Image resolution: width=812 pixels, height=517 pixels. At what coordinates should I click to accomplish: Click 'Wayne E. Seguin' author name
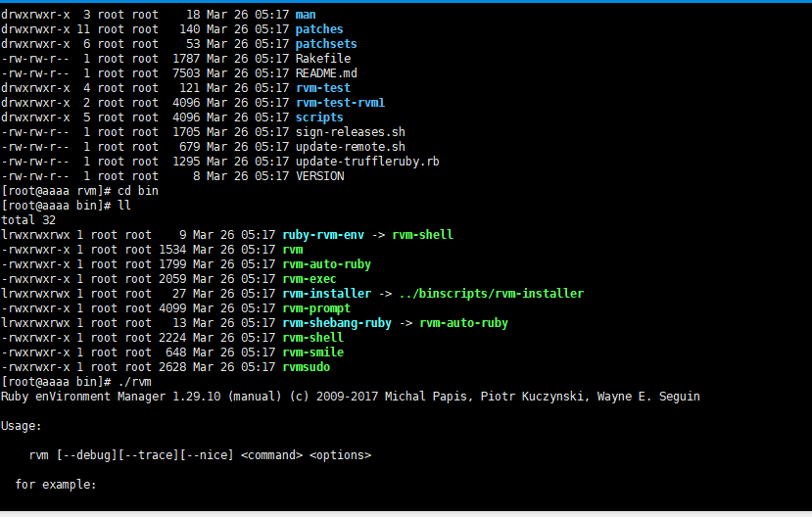pyautogui.click(x=648, y=397)
